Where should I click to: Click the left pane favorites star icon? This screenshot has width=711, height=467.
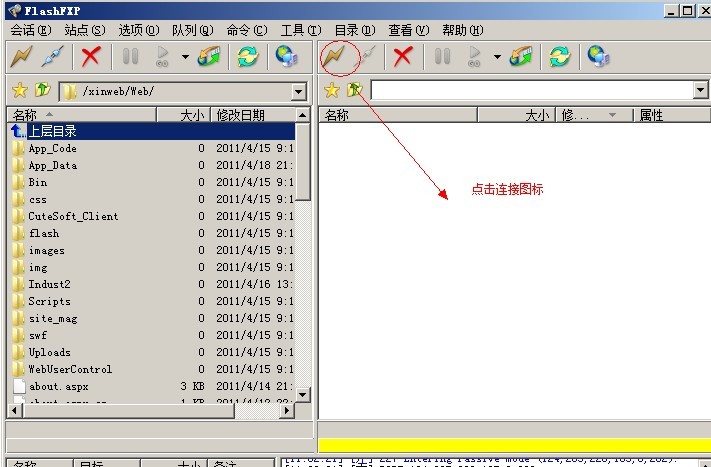[20, 90]
